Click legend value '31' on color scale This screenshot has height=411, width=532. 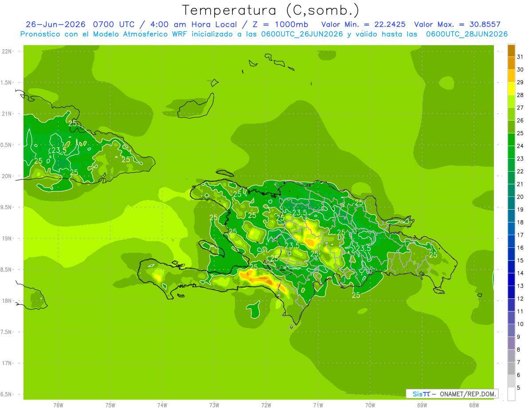(520, 56)
